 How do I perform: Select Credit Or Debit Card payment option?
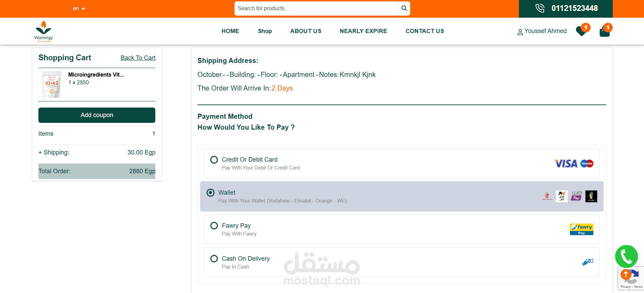214,160
